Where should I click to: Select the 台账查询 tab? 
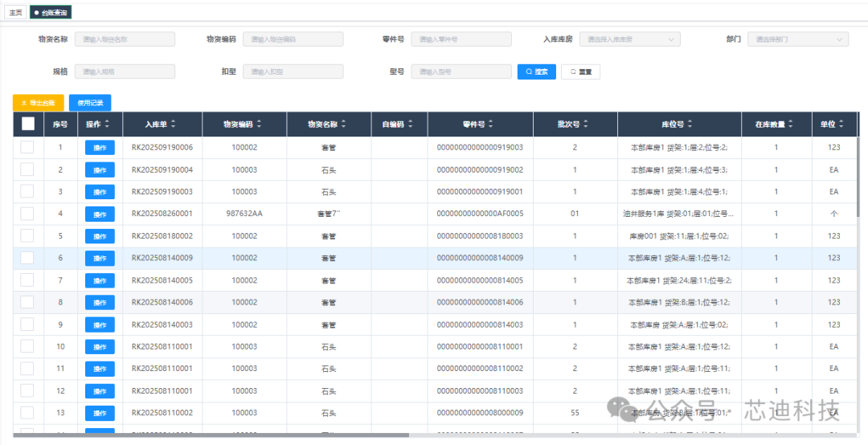(50, 12)
